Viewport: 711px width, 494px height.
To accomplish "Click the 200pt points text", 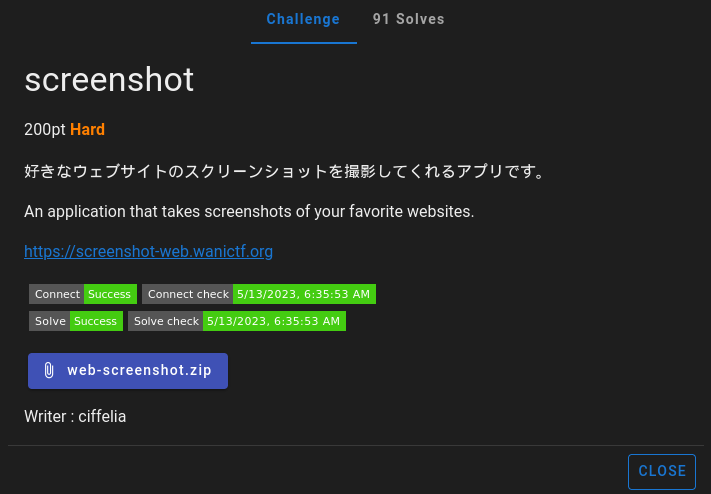I will pyautogui.click(x=45, y=130).
